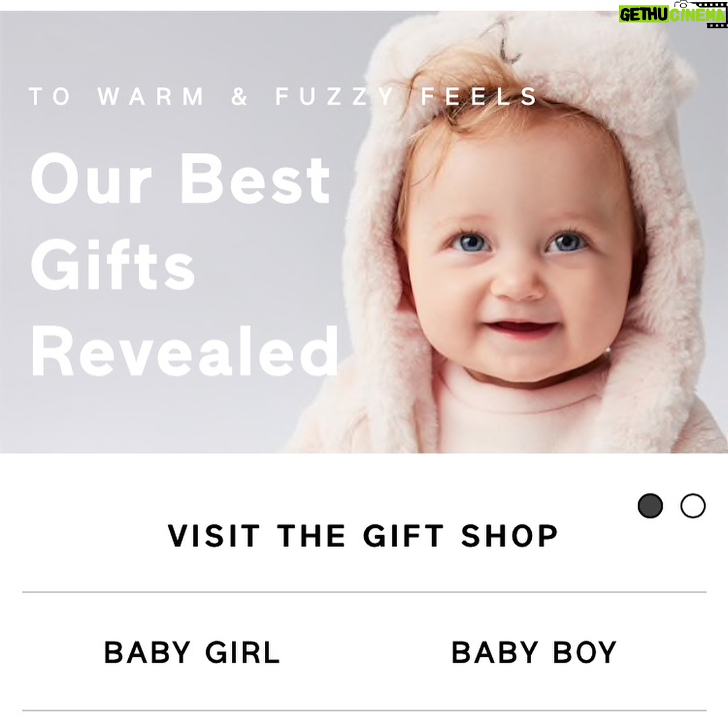Open the Visit The Gift Shop link
Viewport: 728px width, 728px height.
363,535
